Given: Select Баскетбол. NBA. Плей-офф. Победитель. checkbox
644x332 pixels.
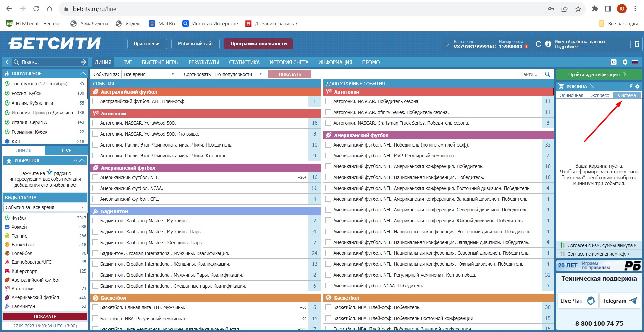Looking at the screenshot, I should 329,307.
